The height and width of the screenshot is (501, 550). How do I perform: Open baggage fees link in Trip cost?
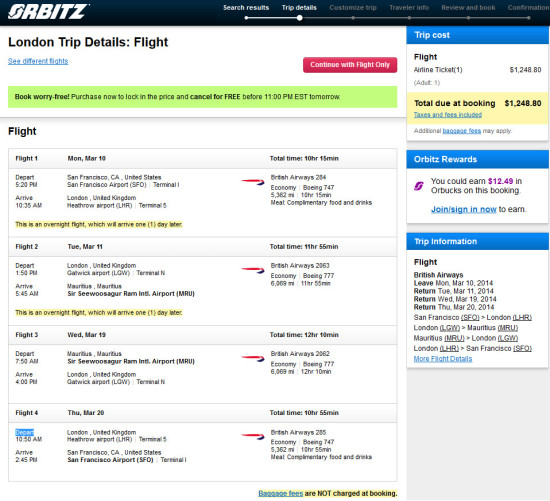(x=462, y=131)
